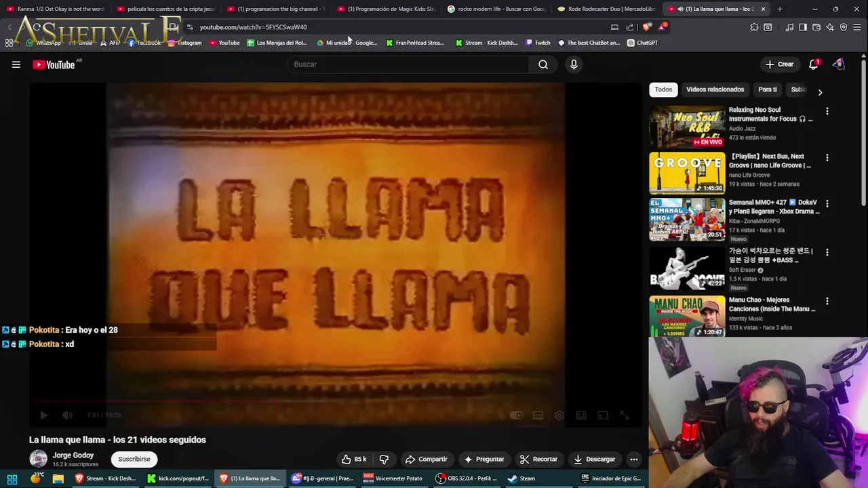The image size is (868, 488).
Task: Toggle subtitles in the video player
Action: pos(538,415)
